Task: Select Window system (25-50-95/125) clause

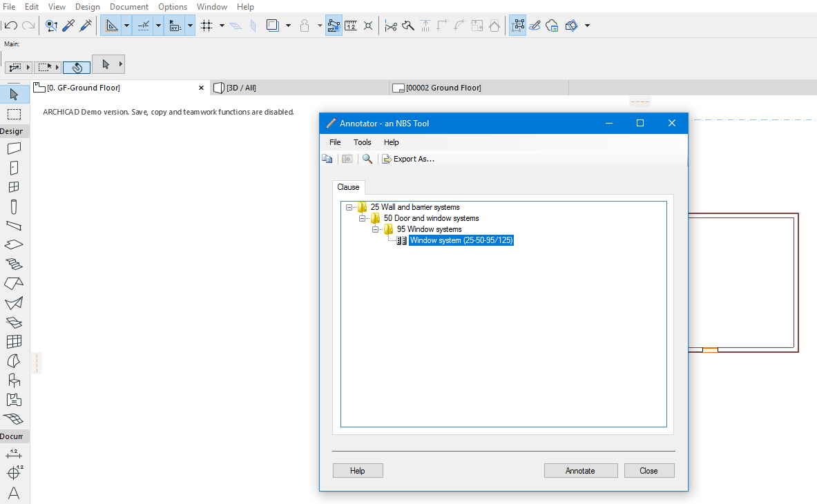Action: pos(461,240)
